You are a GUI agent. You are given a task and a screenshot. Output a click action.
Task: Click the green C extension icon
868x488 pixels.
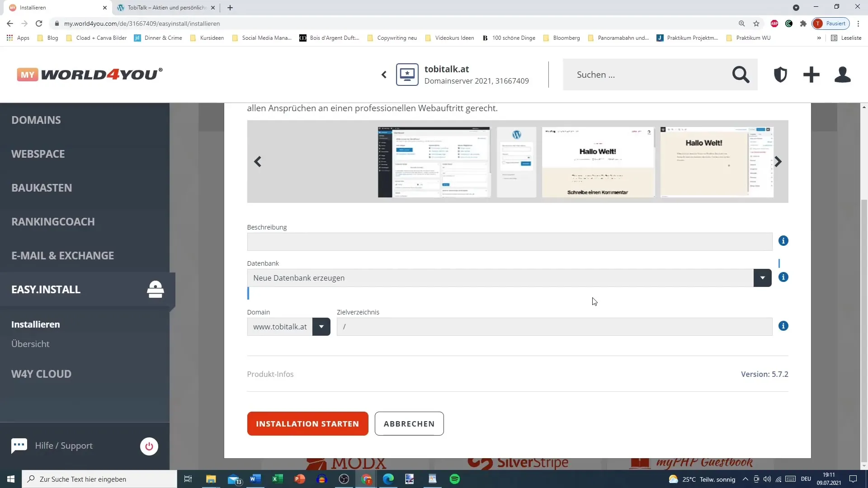[789, 23]
